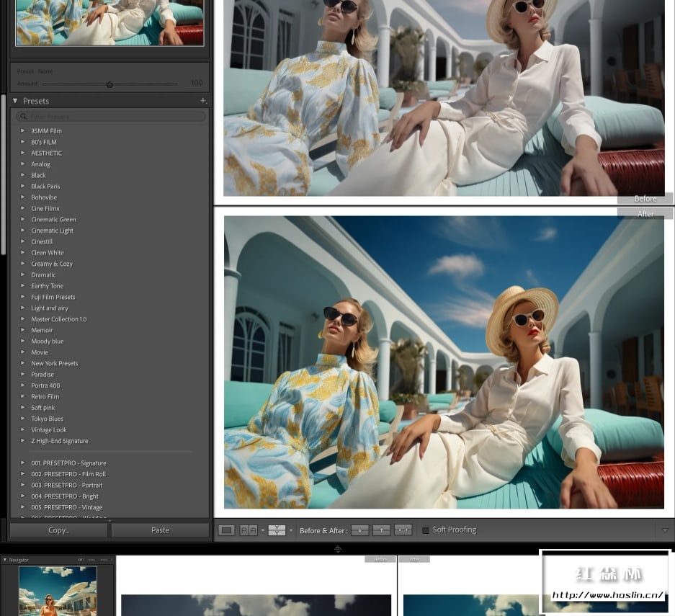Select the Reference view R|A icon

click(x=249, y=530)
